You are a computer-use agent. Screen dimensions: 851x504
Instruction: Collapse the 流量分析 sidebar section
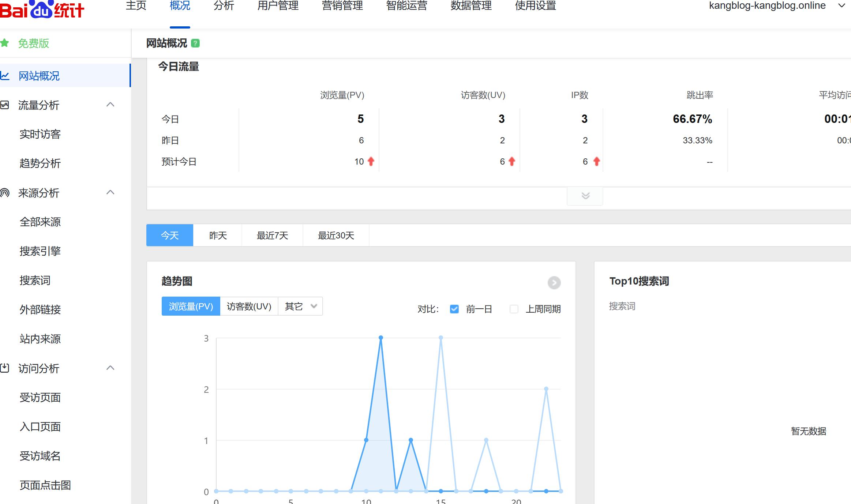(x=110, y=105)
